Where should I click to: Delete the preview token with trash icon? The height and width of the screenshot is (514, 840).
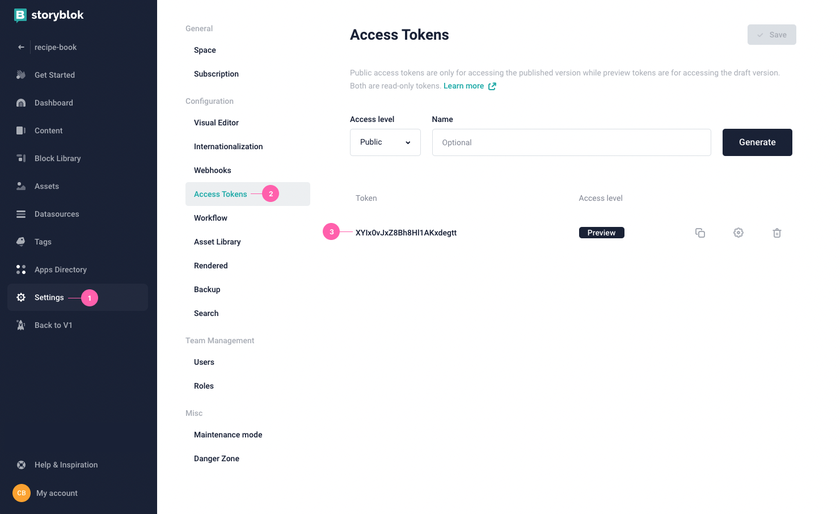click(x=777, y=233)
